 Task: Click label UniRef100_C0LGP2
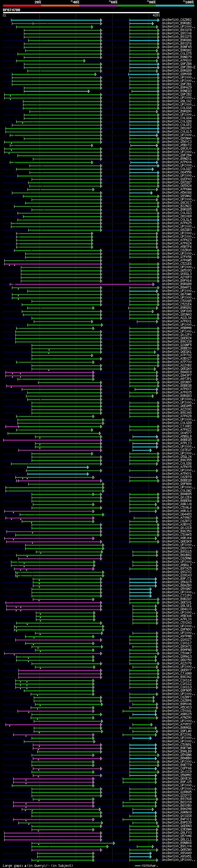tap(177, 125)
